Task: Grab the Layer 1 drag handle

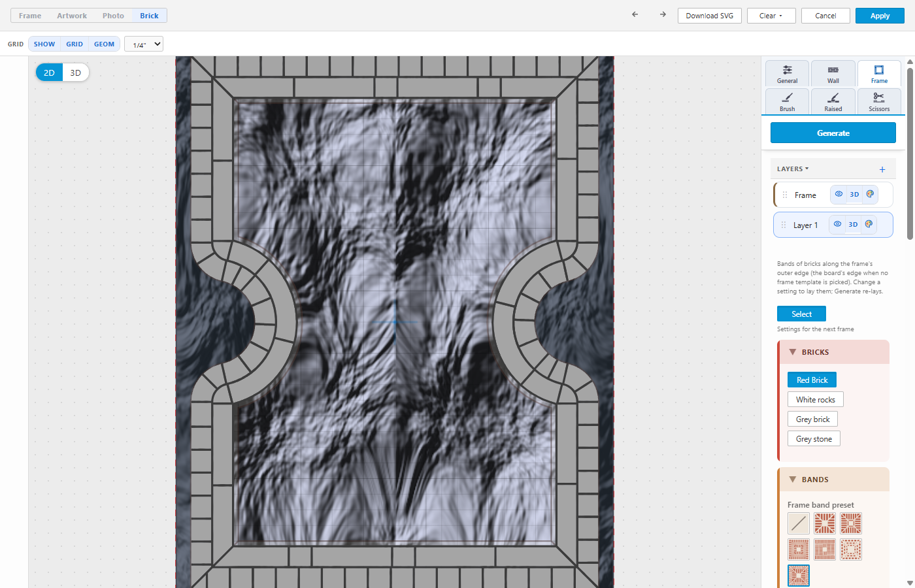Action: point(784,225)
